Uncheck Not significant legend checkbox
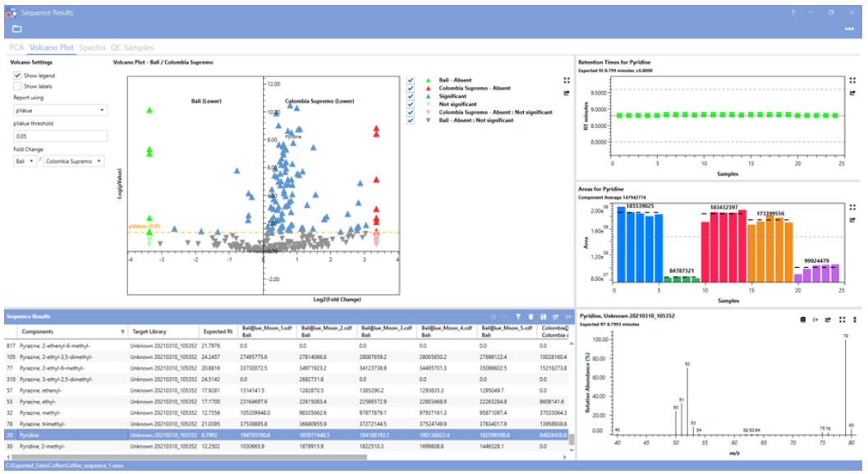The image size is (868, 474). coord(411,104)
